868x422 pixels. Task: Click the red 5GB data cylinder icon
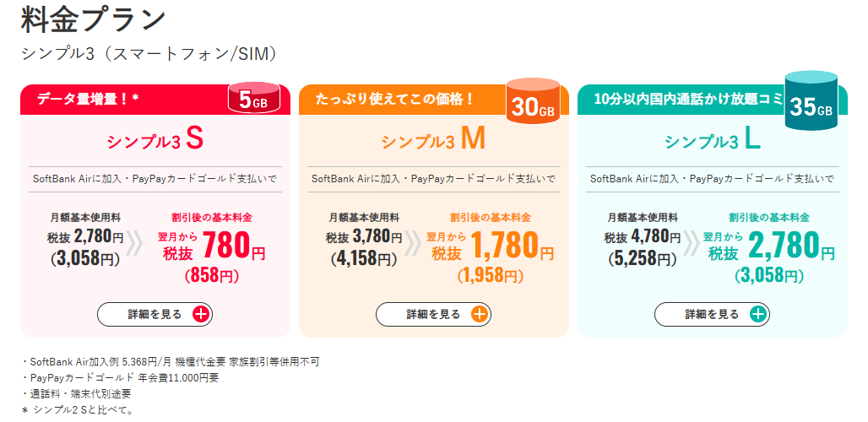[254, 99]
